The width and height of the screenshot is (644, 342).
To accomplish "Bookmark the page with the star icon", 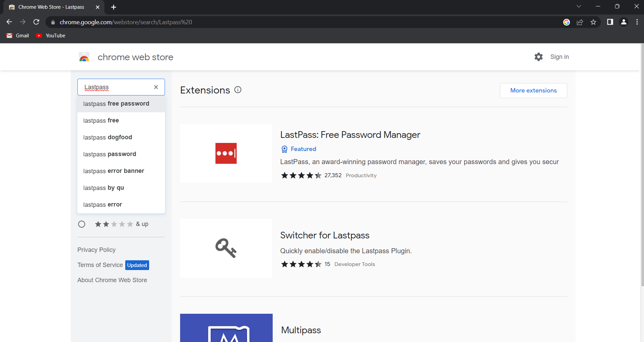I will [594, 22].
